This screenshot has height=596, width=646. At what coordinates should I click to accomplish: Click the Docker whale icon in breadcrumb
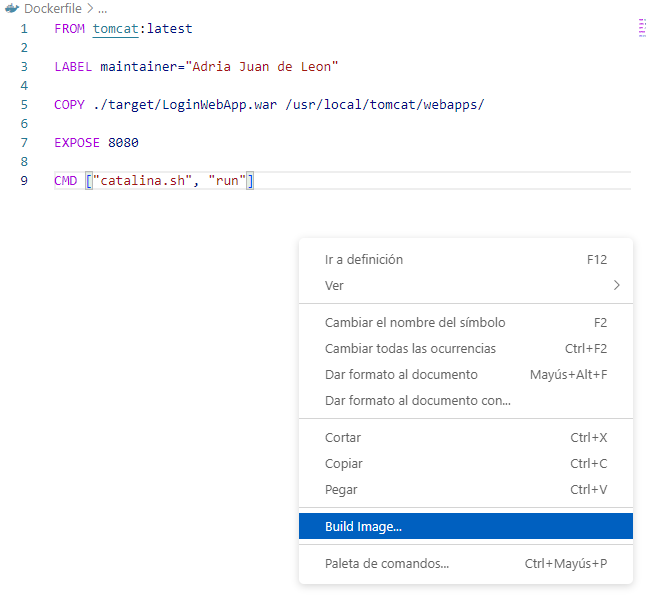(12, 8)
